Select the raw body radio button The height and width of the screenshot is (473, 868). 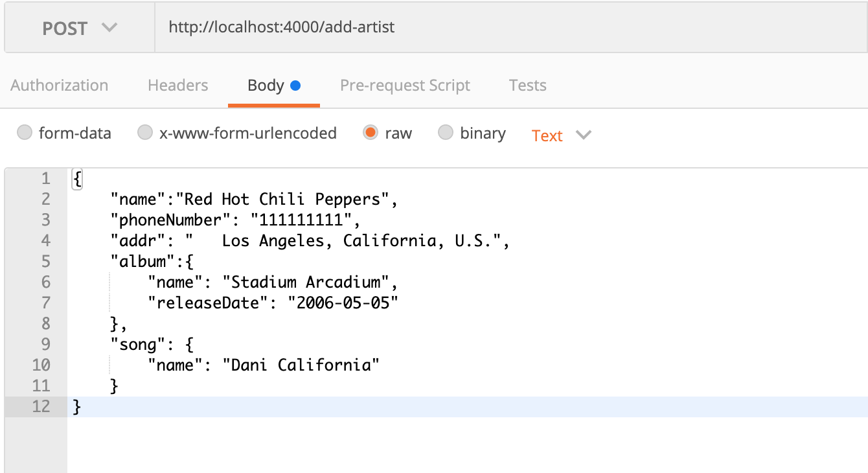point(371,133)
